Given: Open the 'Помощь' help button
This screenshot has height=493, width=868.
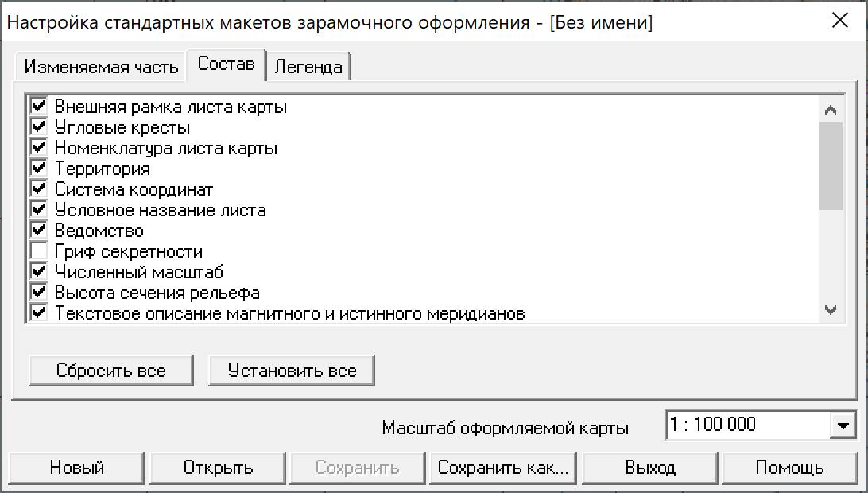Looking at the screenshot, I should point(789,468).
